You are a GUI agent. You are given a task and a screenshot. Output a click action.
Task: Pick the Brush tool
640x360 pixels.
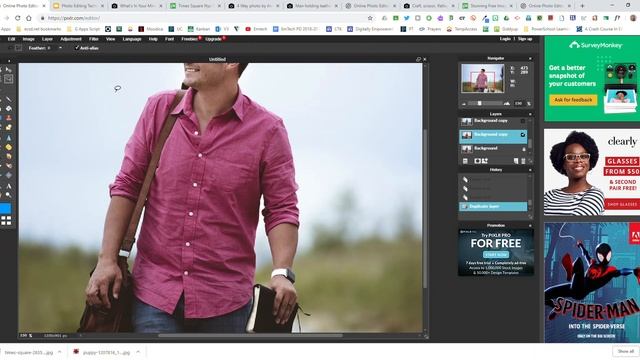pyautogui.click(x=9, y=99)
